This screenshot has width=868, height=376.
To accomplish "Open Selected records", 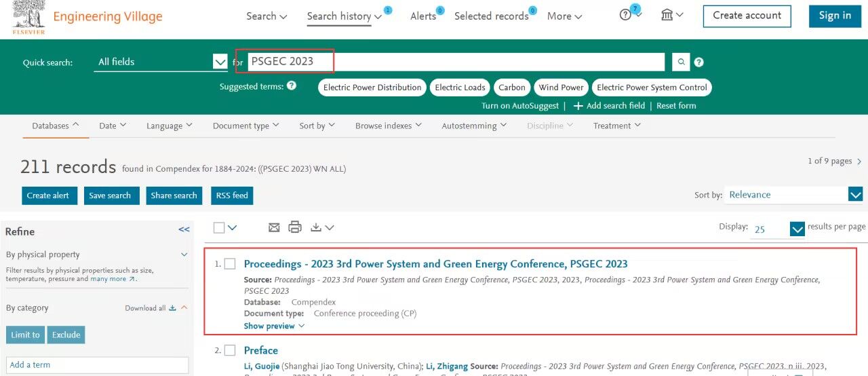I will click(x=492, y=16).
